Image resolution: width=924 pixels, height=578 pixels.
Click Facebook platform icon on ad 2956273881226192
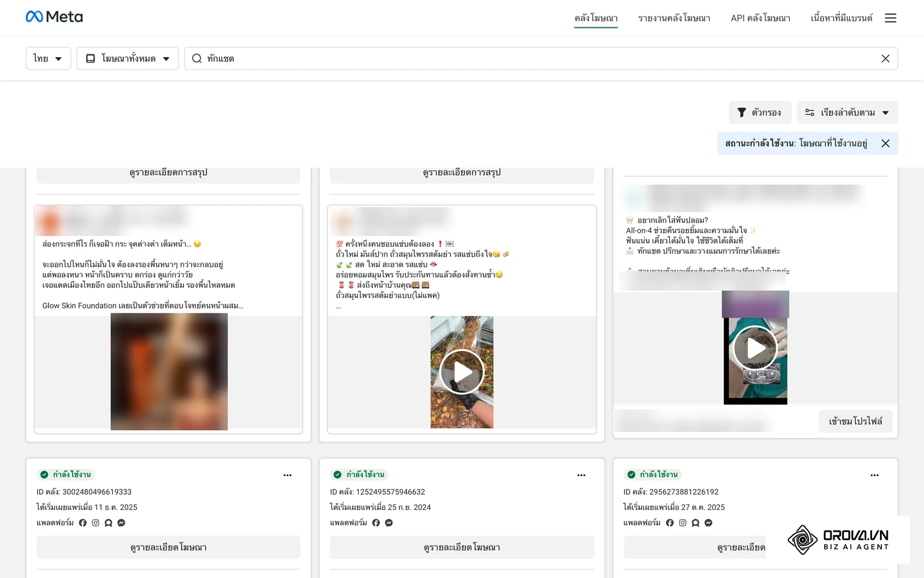670,523
